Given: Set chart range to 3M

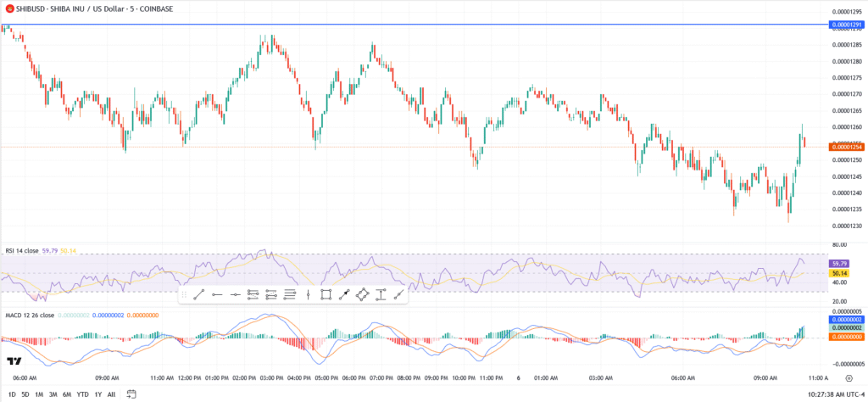Looking at the screenshot, I should (x=53, y=394).
